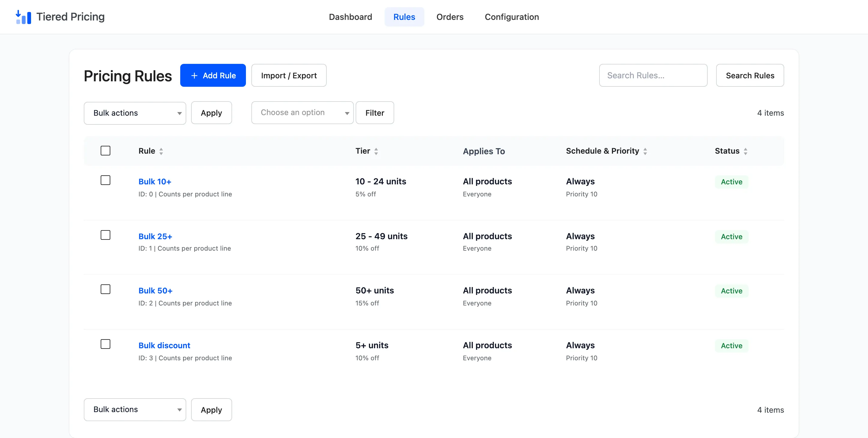Click the Import / Export button
Screen dimensions: 868x438
tap(289, 75)
